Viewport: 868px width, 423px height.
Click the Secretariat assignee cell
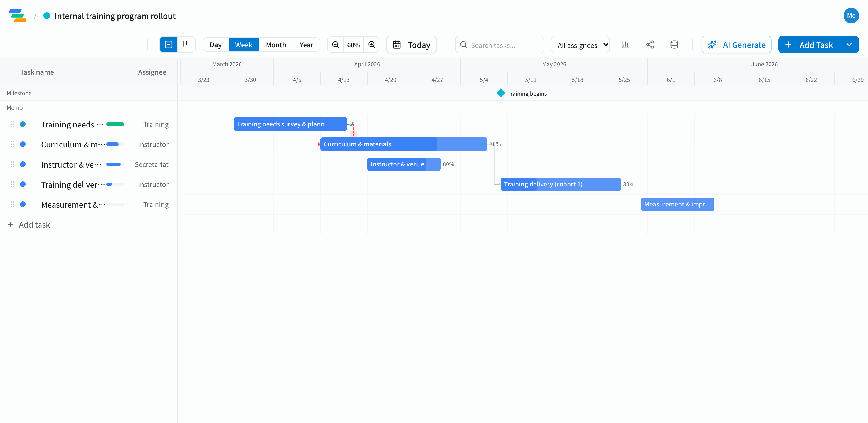151,164
